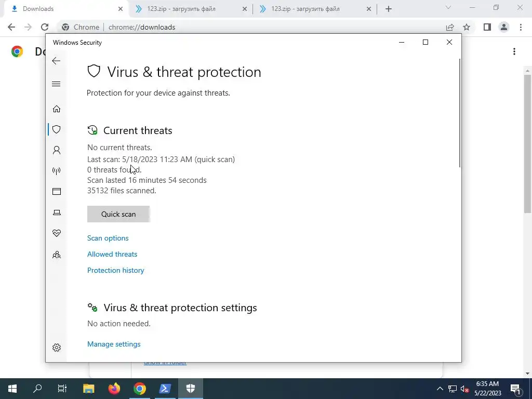Image resolution: width=532 pixels, height=399 pixels.
Task: Click Windows Security taskbar icon
Action: 190,389
